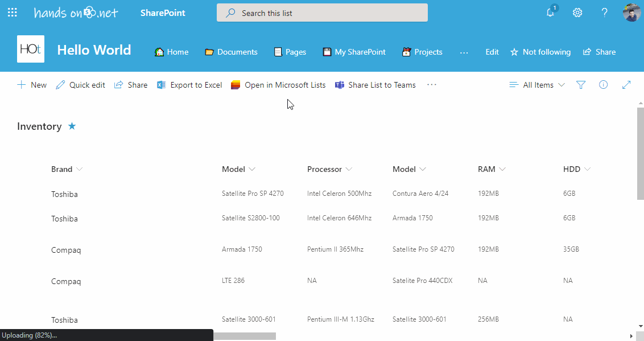Click Edit in site navigation
The height and width of the screenshot is (341, 644).
pos(492,52)
